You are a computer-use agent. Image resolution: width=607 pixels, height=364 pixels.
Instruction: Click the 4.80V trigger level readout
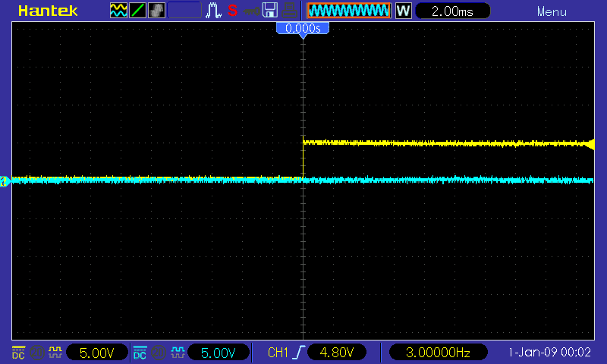click(336, 353)
